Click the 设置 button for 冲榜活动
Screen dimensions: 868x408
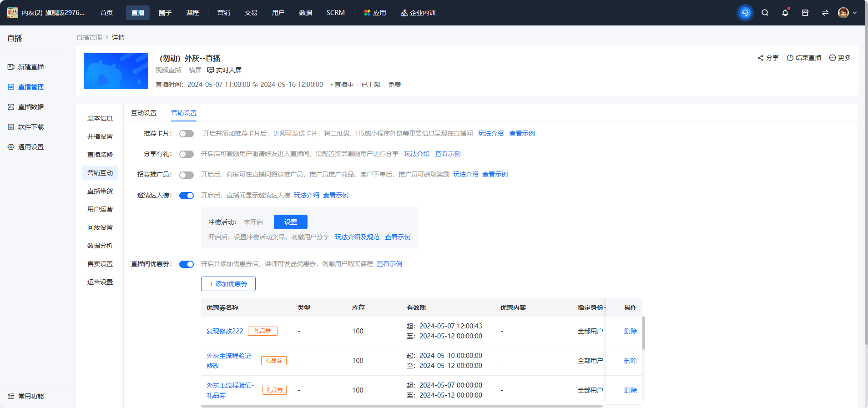291,222
